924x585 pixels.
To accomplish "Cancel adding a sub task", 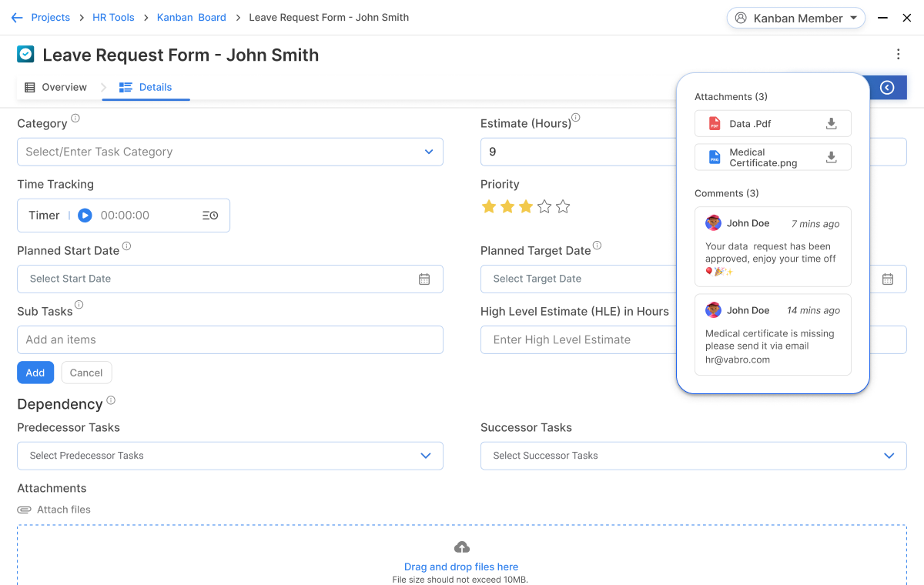I will pyautogui.click(x=86, y=372).
